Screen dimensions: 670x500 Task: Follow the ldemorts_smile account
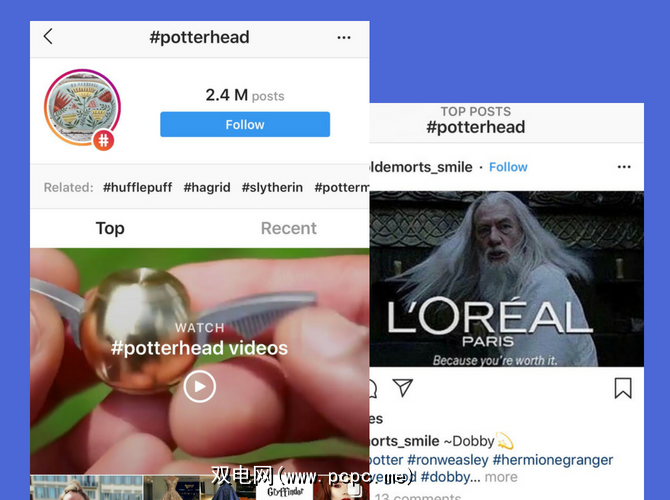[508, 167]
